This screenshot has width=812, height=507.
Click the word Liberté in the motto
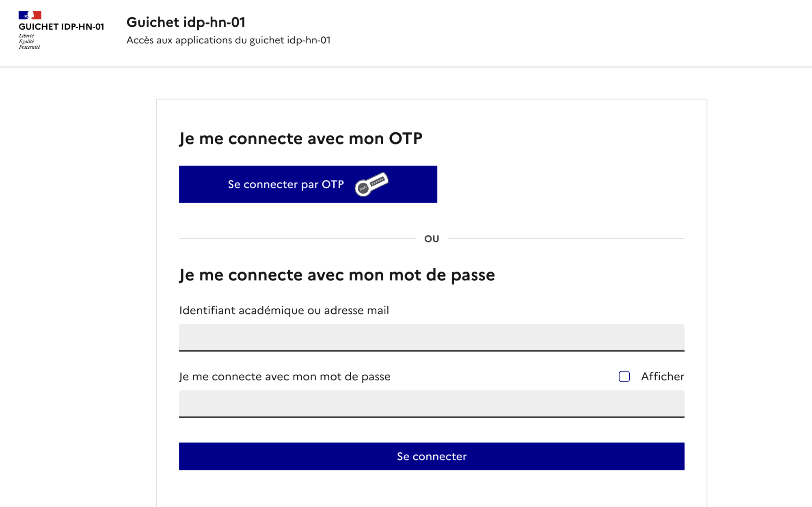coord(26,36)
